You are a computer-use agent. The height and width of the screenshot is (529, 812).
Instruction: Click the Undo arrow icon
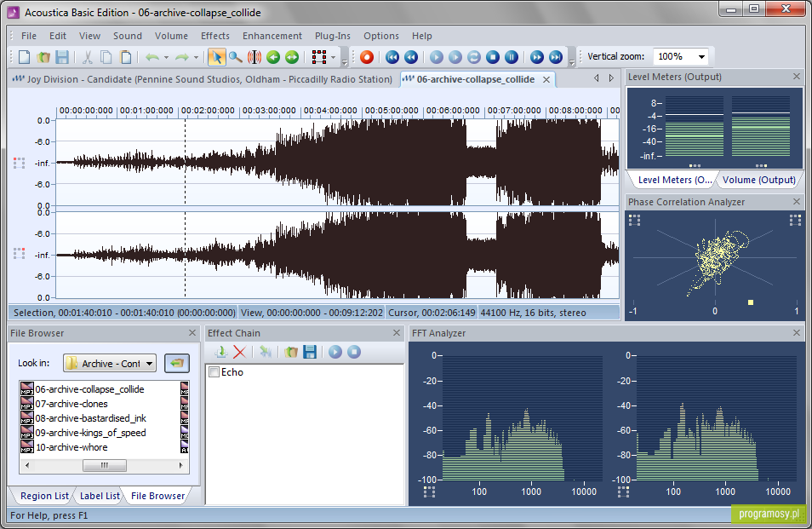click(152, 56)
